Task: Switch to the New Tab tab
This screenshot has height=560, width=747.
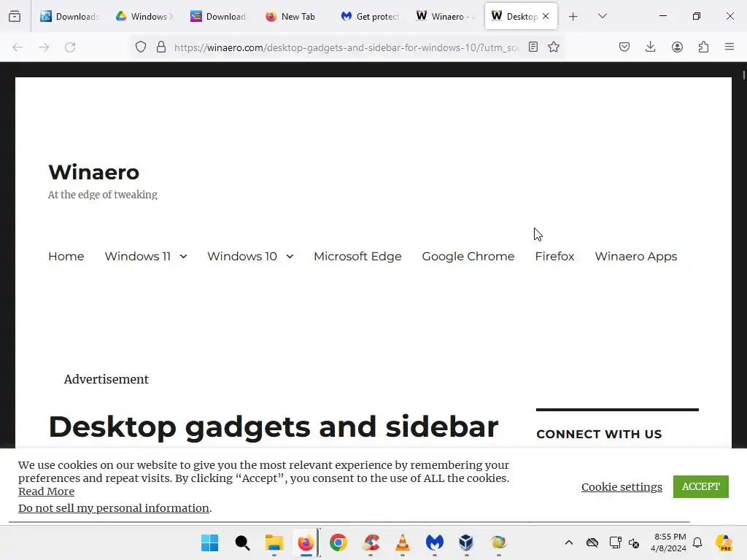Action: click(x=290, y=16)
